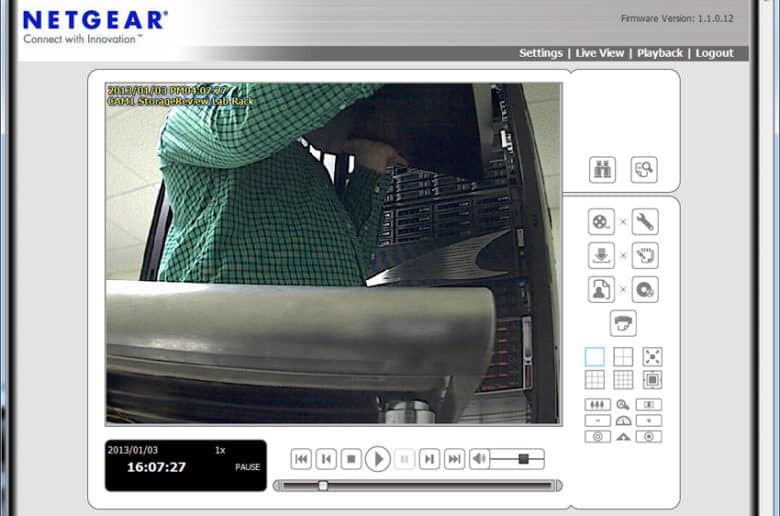Click the 1x speed indicator
This screenshot has width=780, height=516.
[220, 450]
